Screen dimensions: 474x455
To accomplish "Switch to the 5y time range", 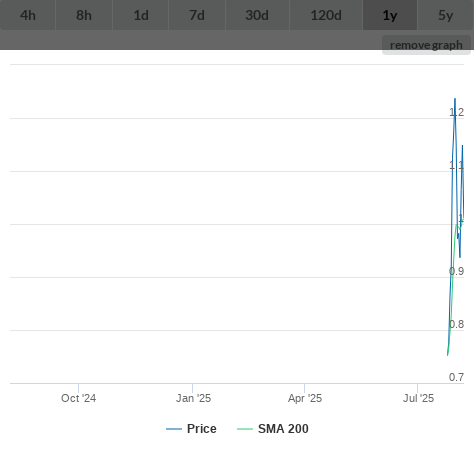I will (446, 15).
